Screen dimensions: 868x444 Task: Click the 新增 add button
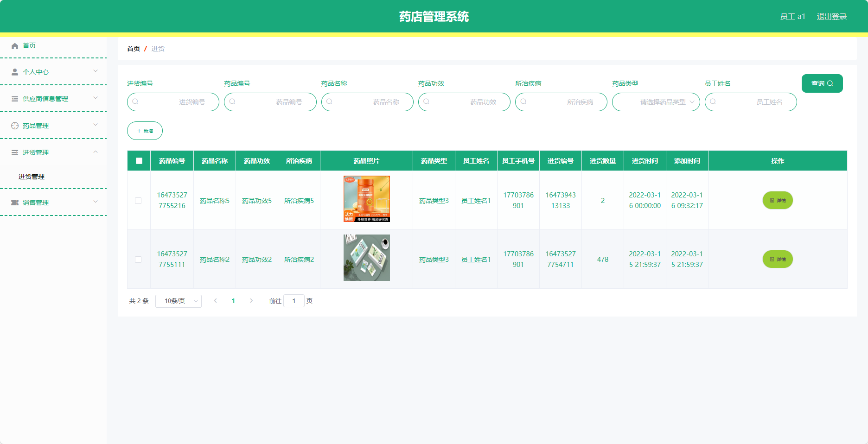pos(145,131)
